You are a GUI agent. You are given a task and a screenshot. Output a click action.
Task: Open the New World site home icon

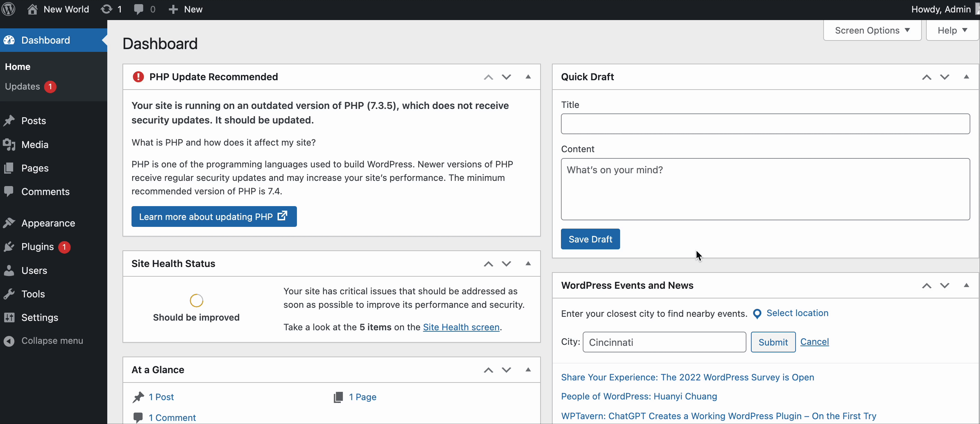click(33, 9)
